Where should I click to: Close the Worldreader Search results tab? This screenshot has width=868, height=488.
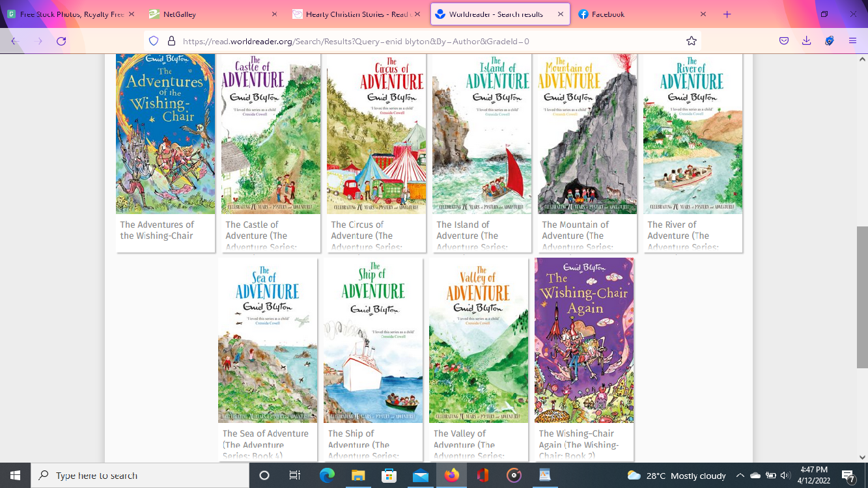[x=560, y=14]
